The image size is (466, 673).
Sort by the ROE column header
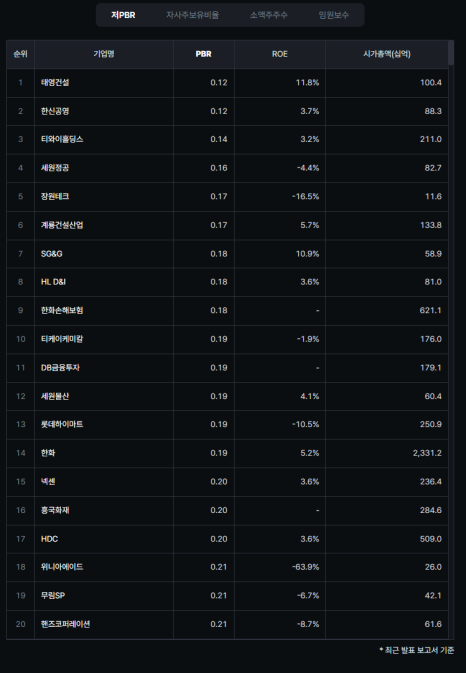pos(280,54)
